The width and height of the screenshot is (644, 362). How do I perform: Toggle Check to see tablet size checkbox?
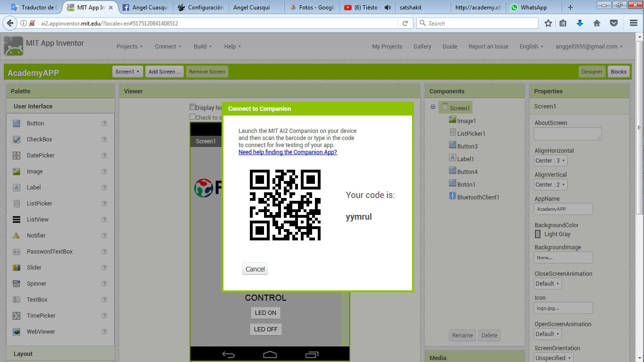tap(192, 117)
